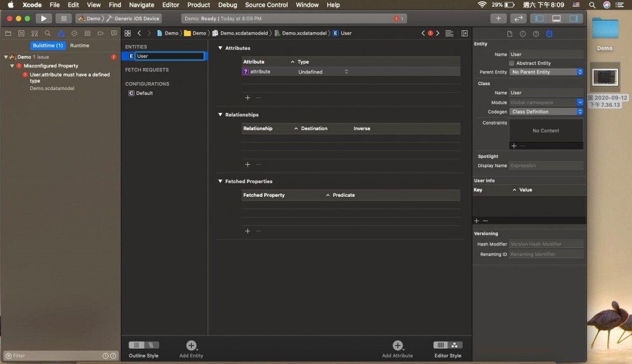
Task: Open the Report navigator icon
Action: tap(114, 33)
